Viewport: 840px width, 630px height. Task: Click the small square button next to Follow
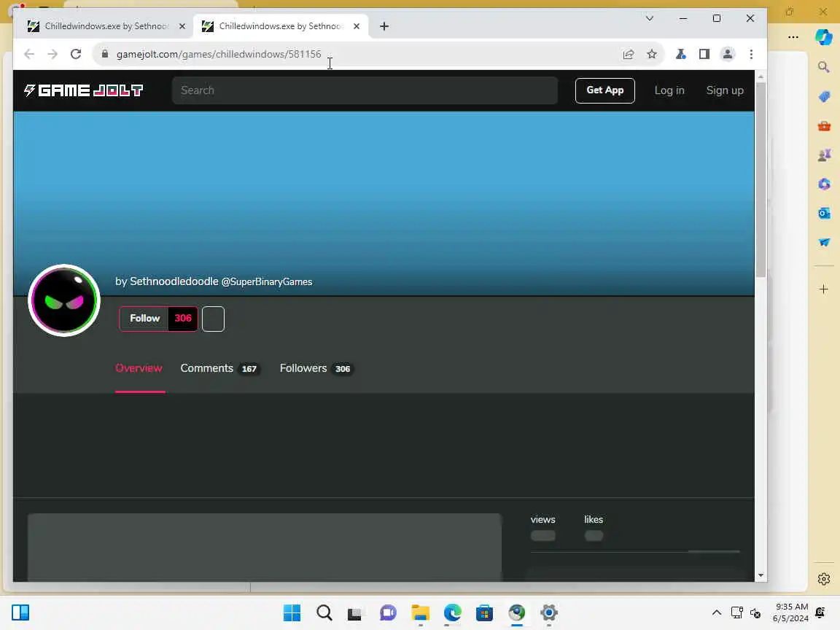click(x=213, y=319)
